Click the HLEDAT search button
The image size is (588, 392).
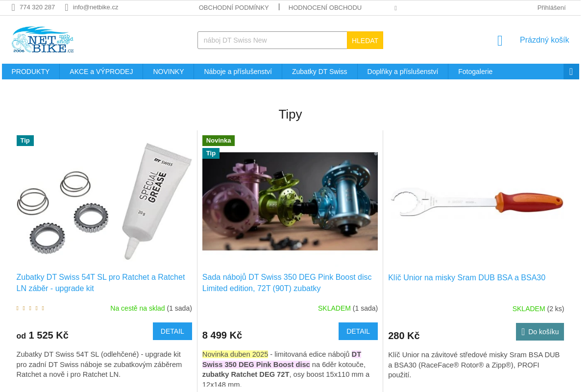click(x=365, y=40)
